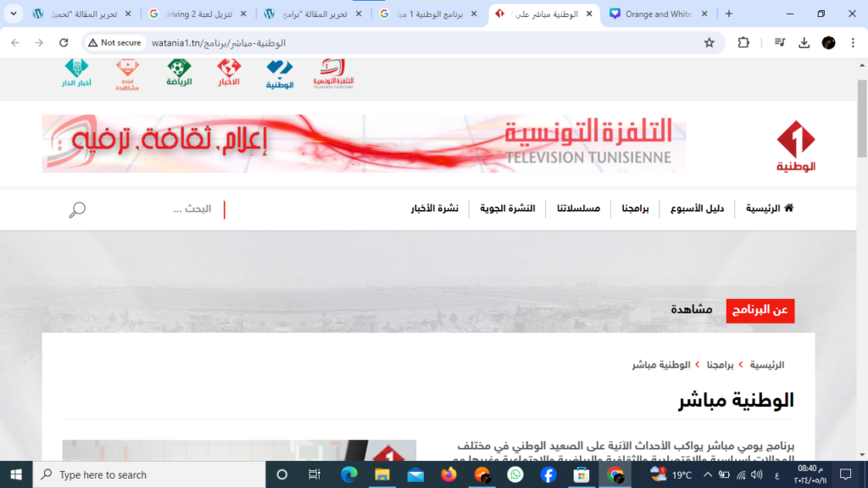868x488 pixels.
Task: Click the الرئيسية breadcrumb link
Action: click(765, 364)
